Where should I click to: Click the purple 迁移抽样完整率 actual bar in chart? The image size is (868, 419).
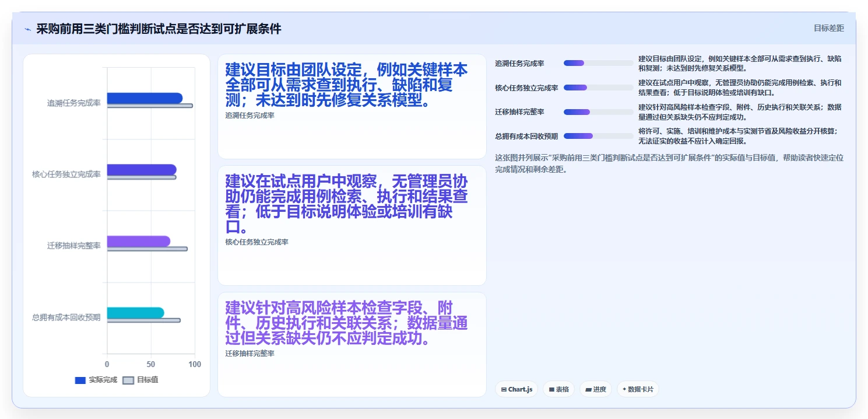coord(138,241)
